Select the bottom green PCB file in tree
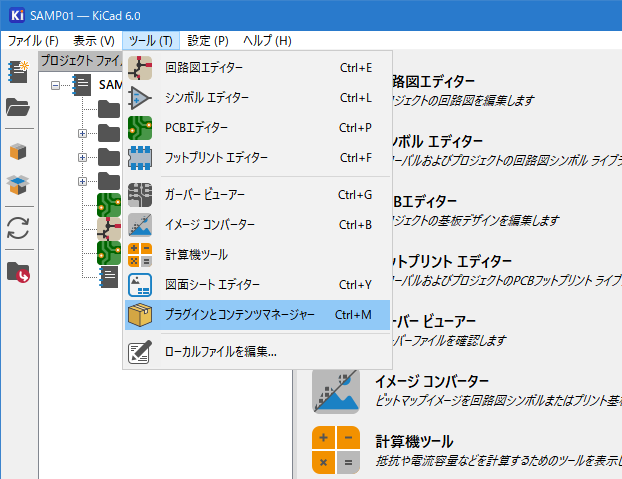 (x=109, y=253)
